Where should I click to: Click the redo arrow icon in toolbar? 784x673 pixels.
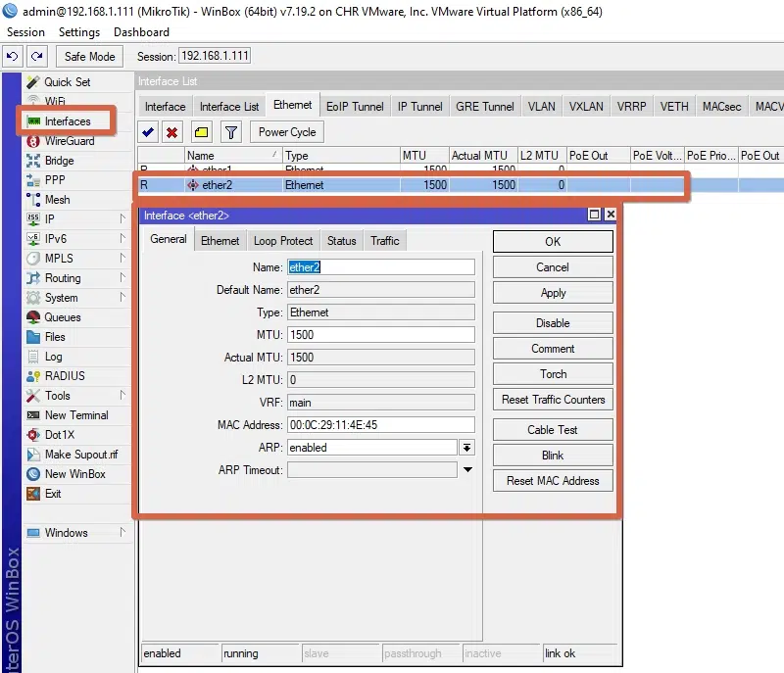point(36,57)
